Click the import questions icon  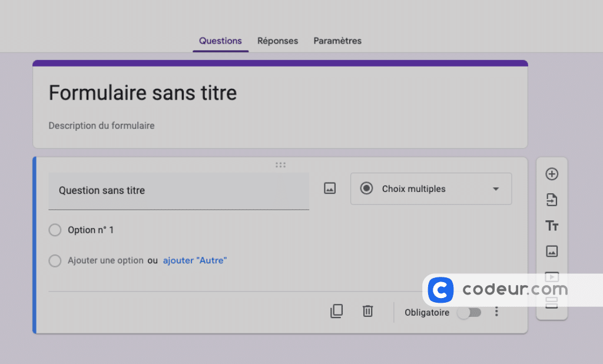(552, 200)
